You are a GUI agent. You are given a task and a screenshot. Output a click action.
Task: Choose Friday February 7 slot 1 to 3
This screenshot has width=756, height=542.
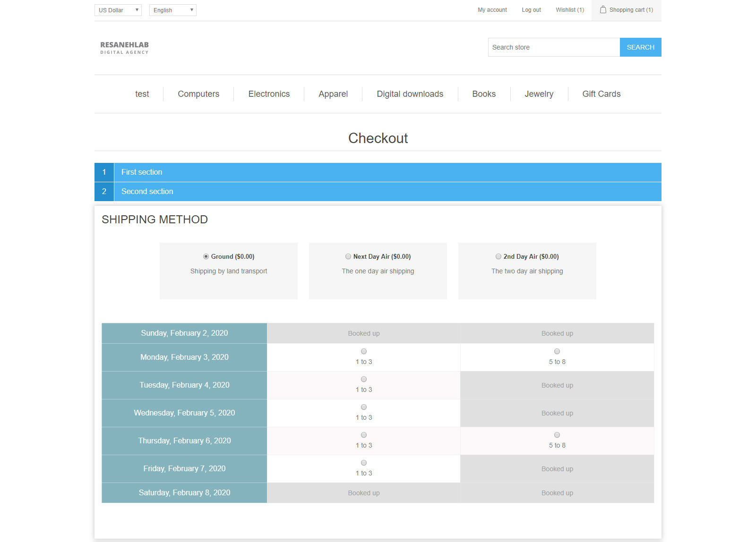(x=364, y=463)
